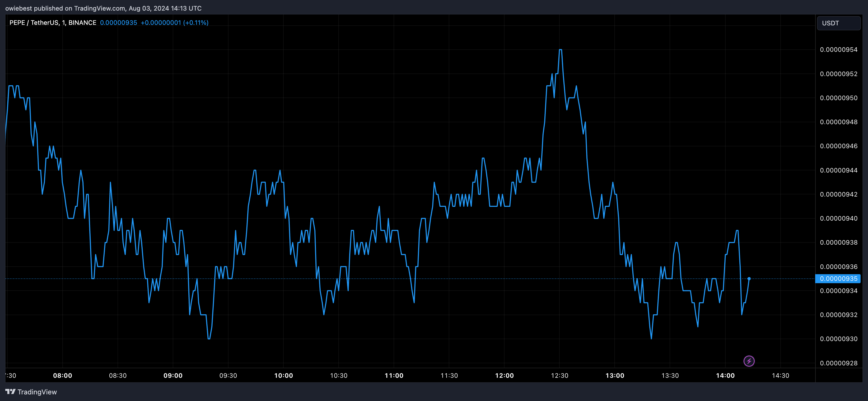Click the purple lightning bolt icon
The width and height of the screenshot is (868, 401).
point(749,361)
